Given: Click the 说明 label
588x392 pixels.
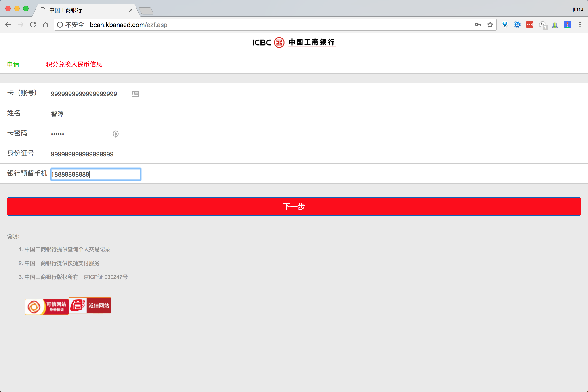Looking at the screenshot, I should [x=13, y=236].
